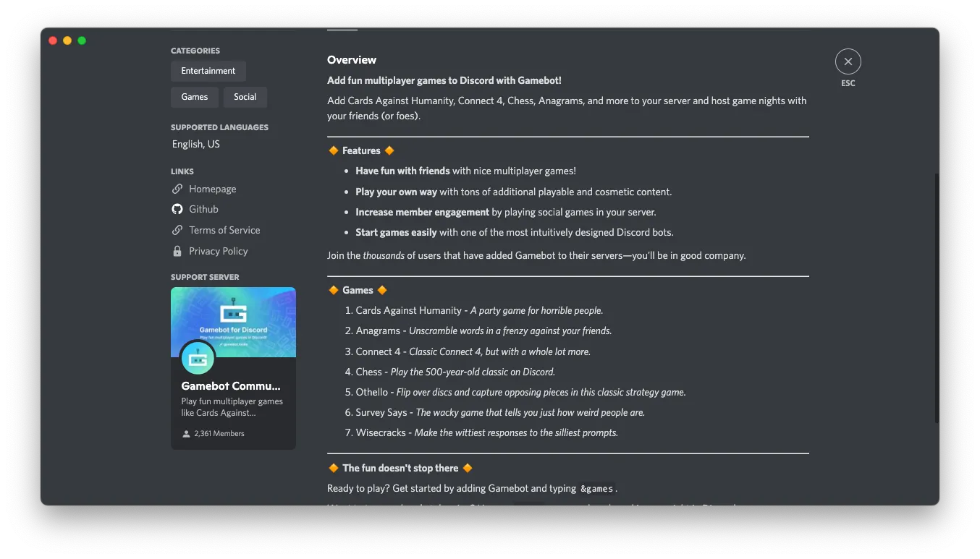Click the Overview heading

(352, 60)
